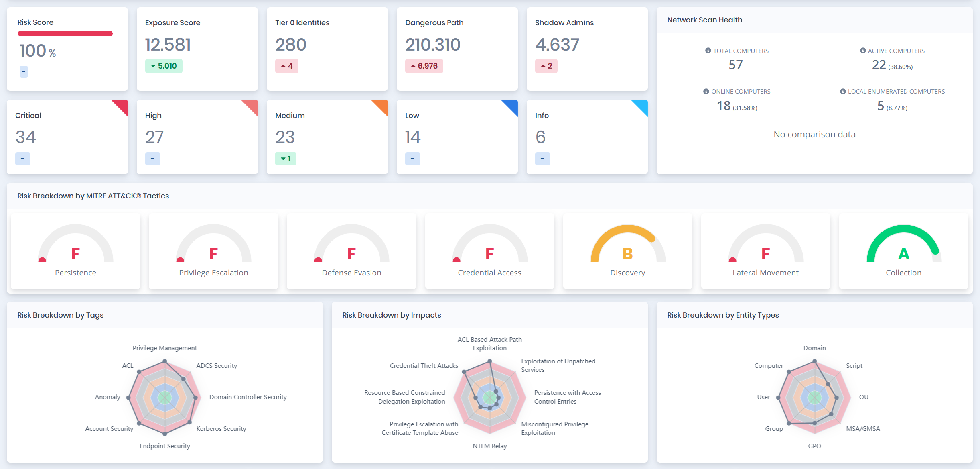Select the Risk Breakdown by Impacts header
The image size is (980, 469).
(x=391, y=315)
